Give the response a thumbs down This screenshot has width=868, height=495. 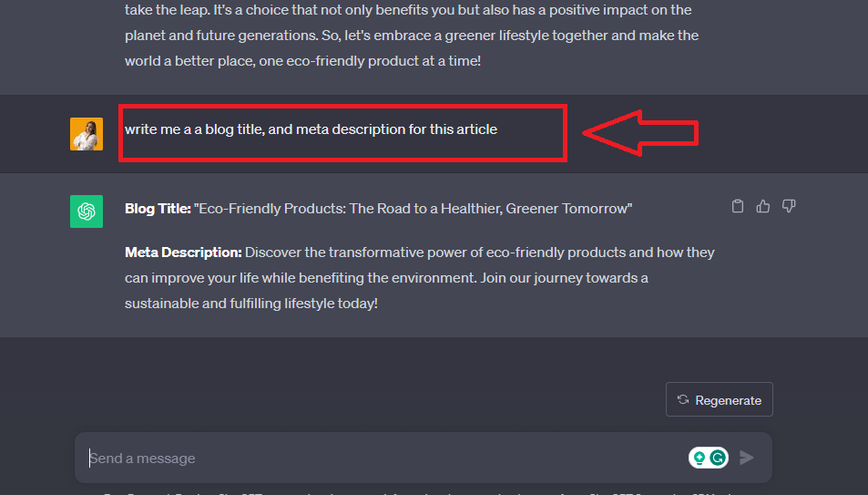(x=789, y=206)
